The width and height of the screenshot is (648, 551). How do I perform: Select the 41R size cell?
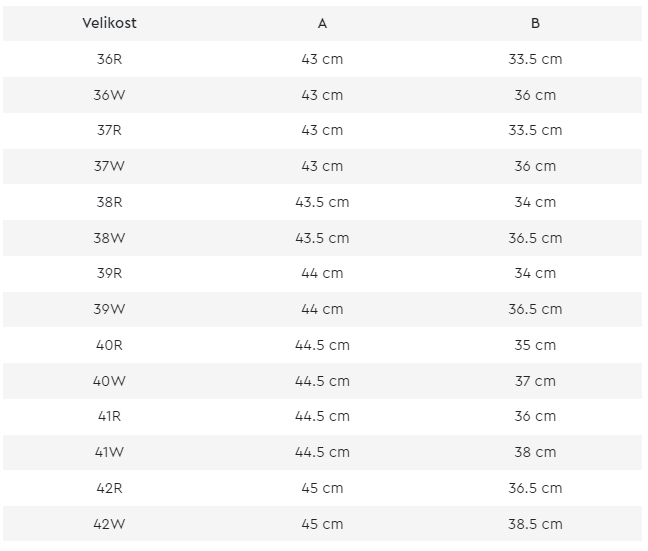point(109,416)
